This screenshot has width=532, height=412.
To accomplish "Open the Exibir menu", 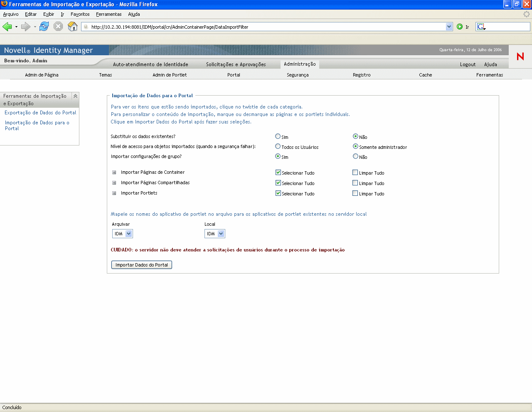I will pyautogui.click(x=49, y=14).
